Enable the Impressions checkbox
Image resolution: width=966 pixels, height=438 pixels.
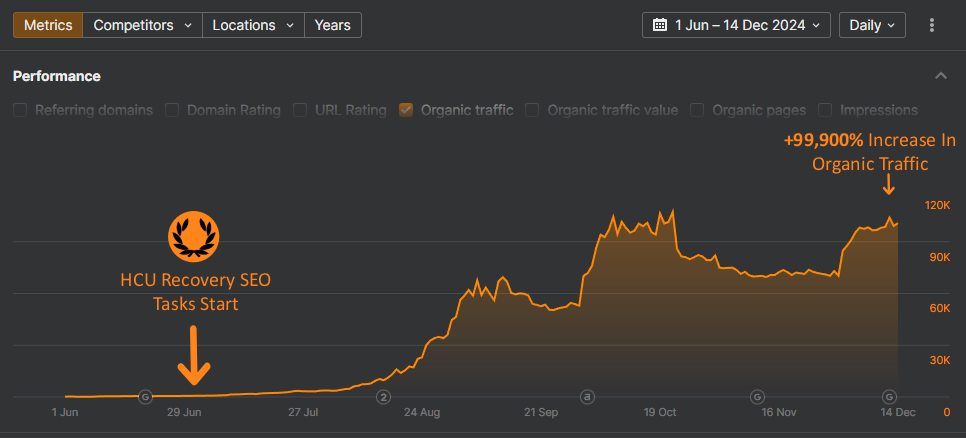click(x=825, y=110)
